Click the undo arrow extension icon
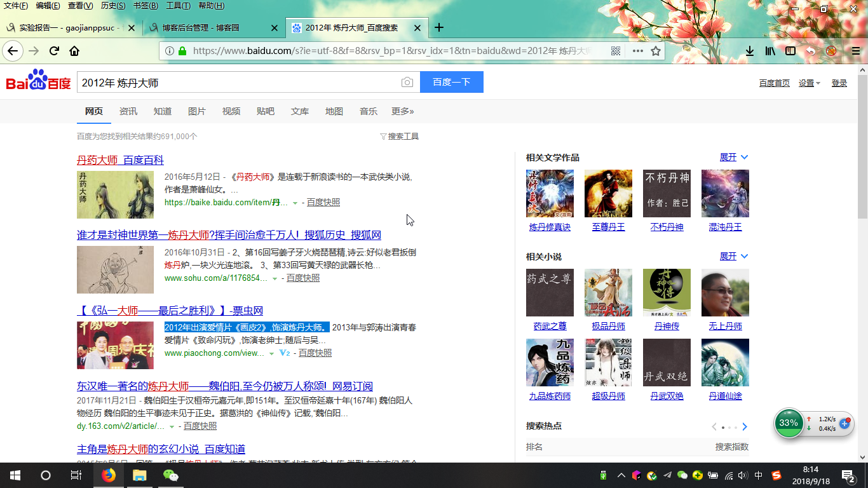Image resolution: width=868 pixels, height=488 pixels. (811, 51)
